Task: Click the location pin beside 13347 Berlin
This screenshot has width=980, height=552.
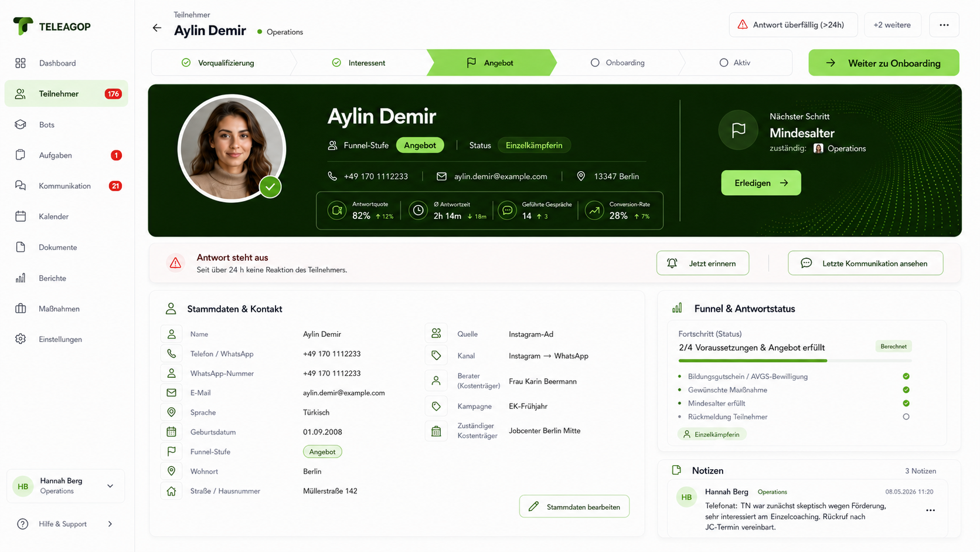Action: [581, 176]
